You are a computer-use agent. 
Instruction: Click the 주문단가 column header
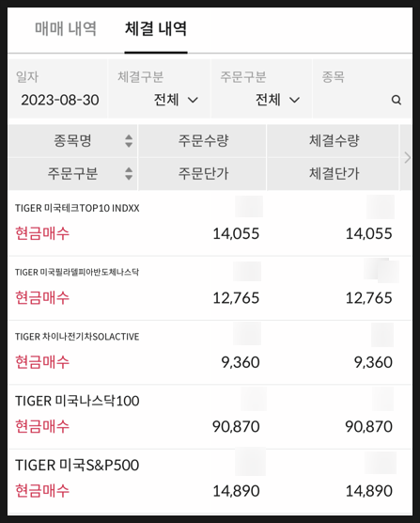[203, 173]
